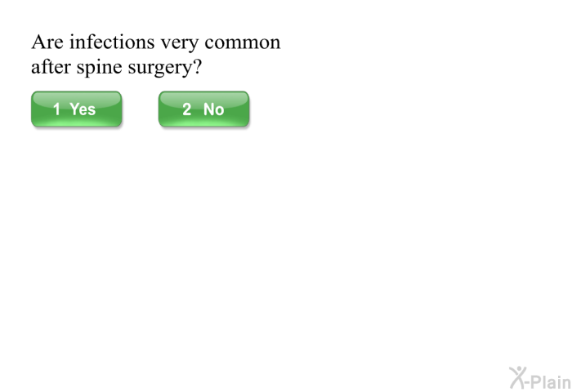The image size is (572, 392).
Task: Click the Yes label text
Action: pos(83,109)
